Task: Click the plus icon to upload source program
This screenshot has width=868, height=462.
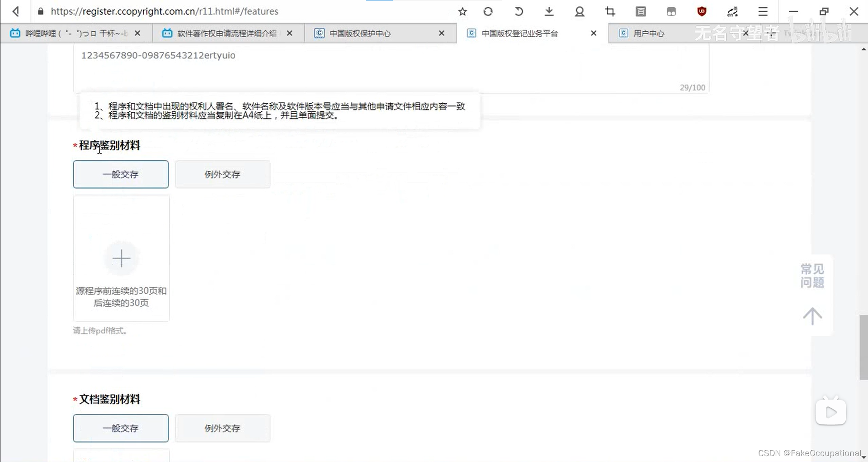Action: click(x=121, y=258)
